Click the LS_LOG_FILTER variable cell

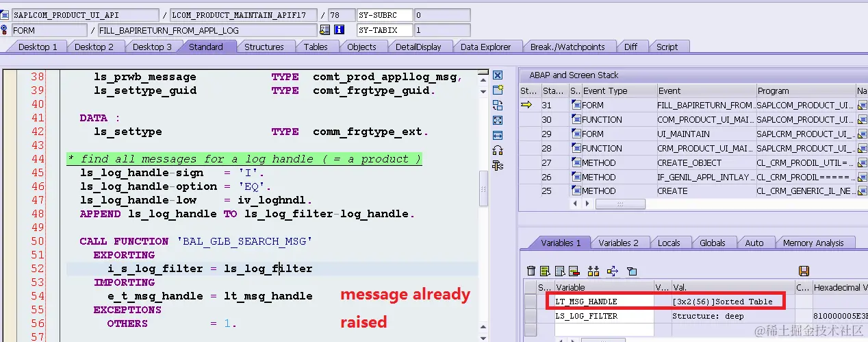(x=604, y=316)
